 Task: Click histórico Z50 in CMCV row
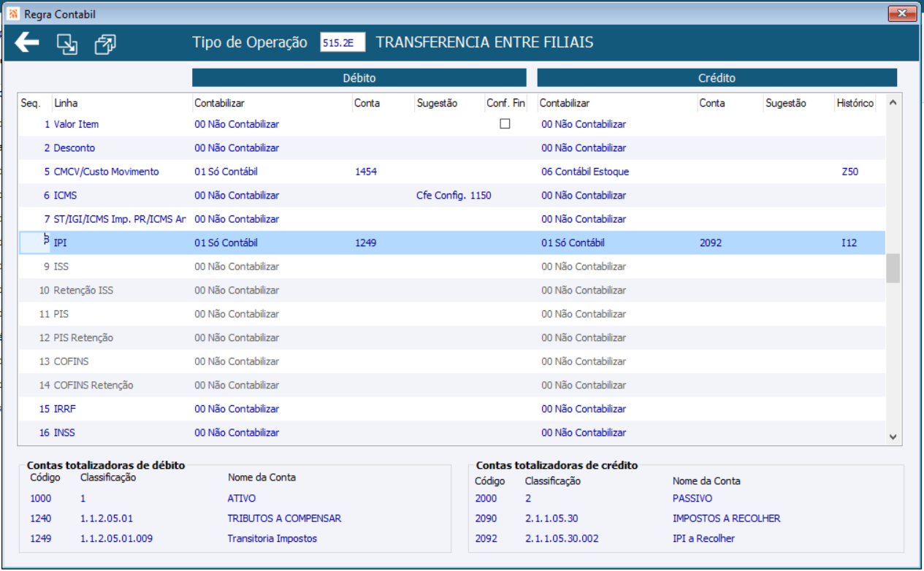click(849, 172)
